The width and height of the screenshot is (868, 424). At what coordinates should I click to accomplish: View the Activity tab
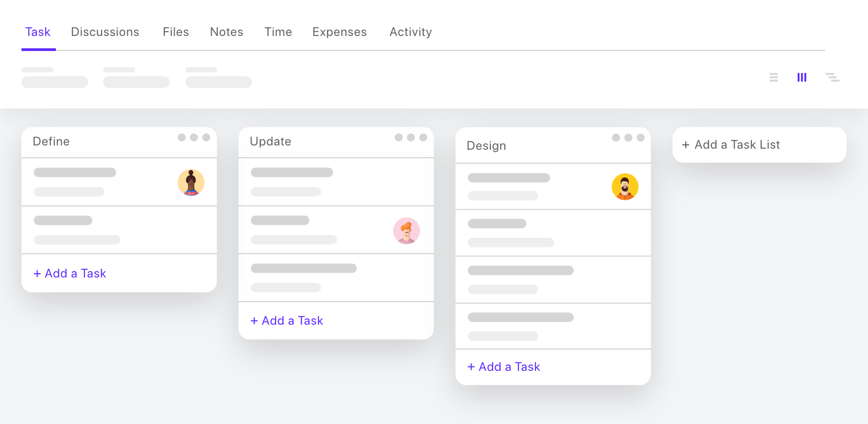click(411, 32)
